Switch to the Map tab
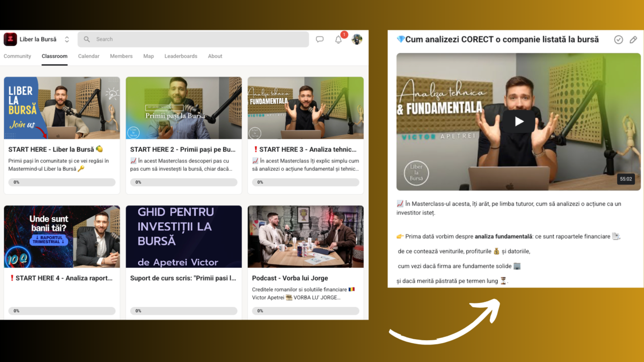This screenshot has width=644, height=362. tap(148, 56)
